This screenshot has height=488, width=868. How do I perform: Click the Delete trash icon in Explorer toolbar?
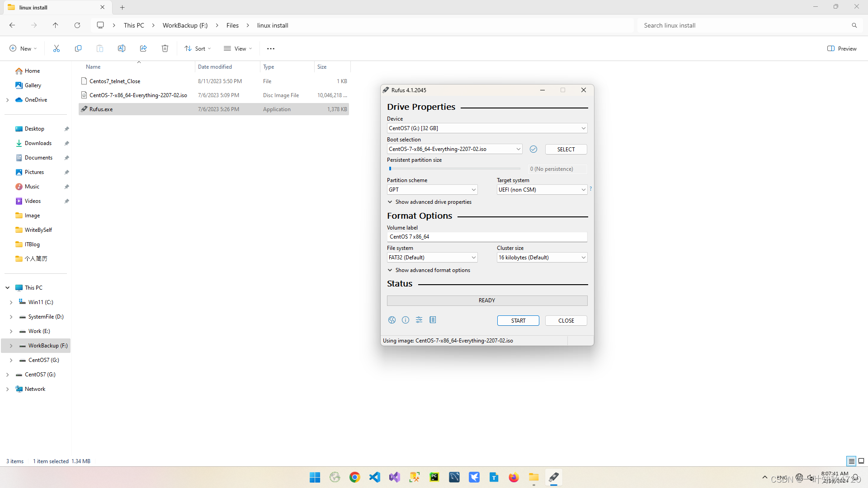pos(165,48)
